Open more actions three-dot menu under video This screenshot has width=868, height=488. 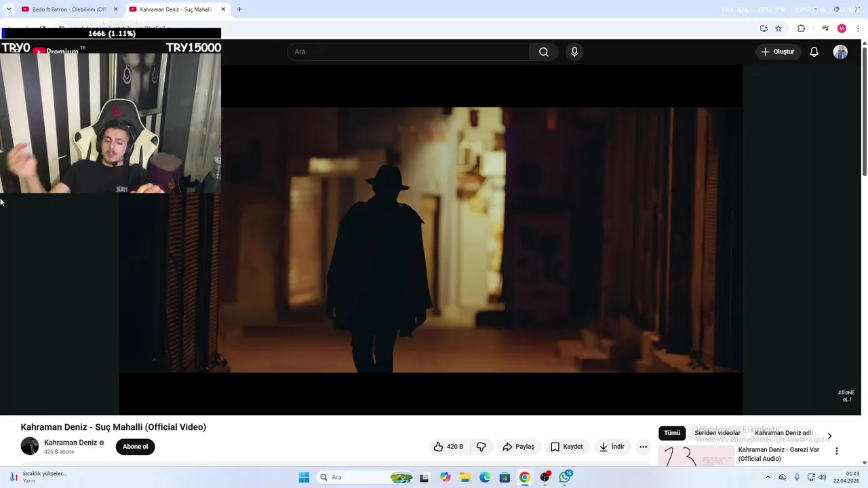click(x=643, y=447)
